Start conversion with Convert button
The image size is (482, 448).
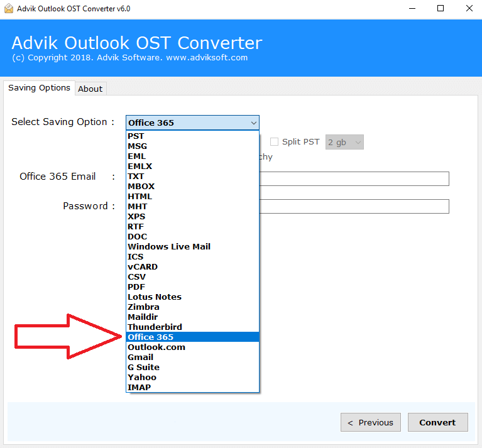pyautogui.click(x=438, y=422)
